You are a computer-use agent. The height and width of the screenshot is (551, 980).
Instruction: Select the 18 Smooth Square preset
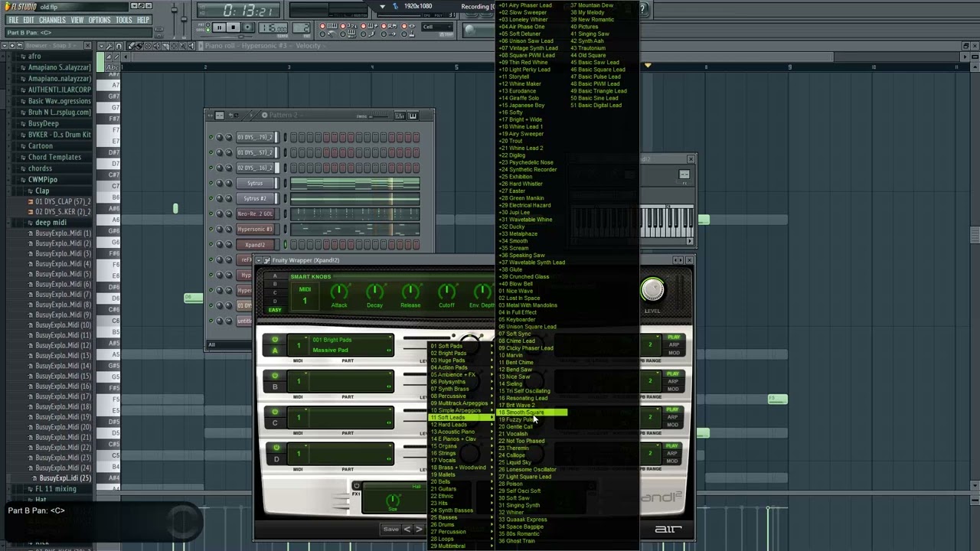(x=532, y=412)
